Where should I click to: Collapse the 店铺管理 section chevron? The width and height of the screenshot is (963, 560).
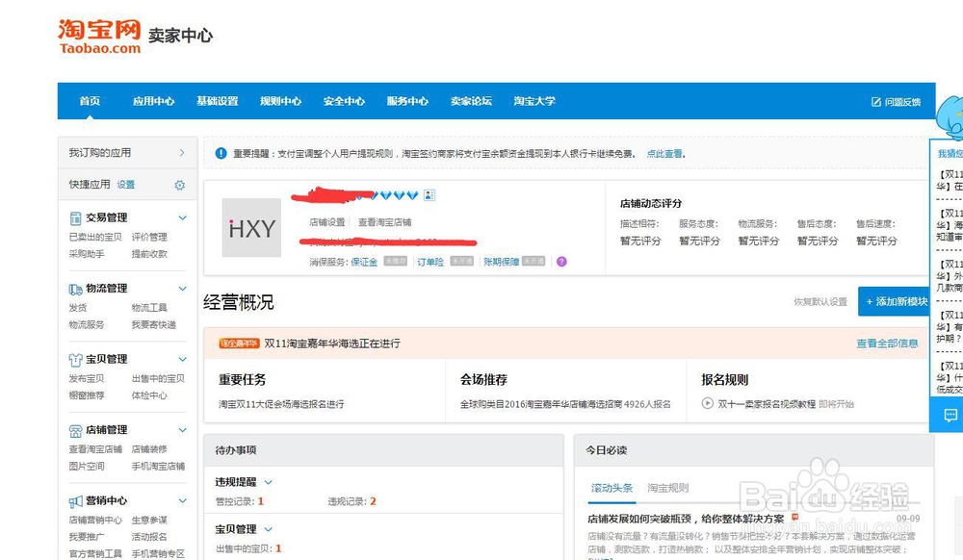point(182,430)
